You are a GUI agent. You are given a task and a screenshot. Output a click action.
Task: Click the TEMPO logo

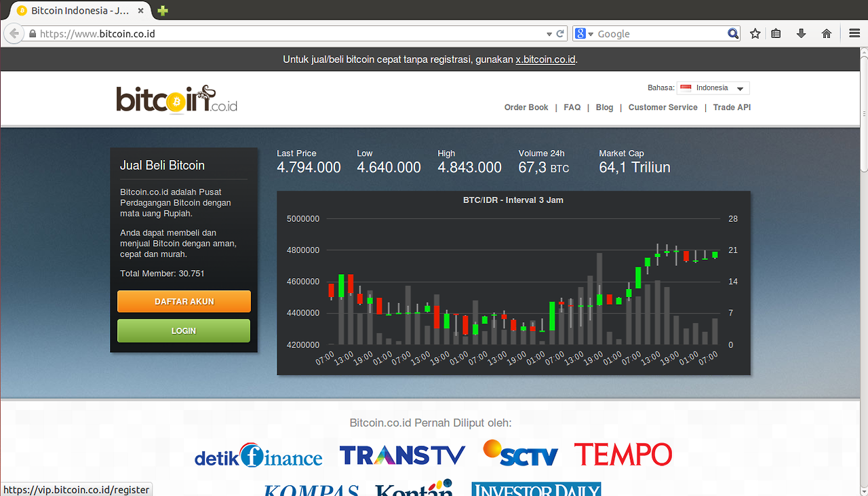tap(623, 455)
